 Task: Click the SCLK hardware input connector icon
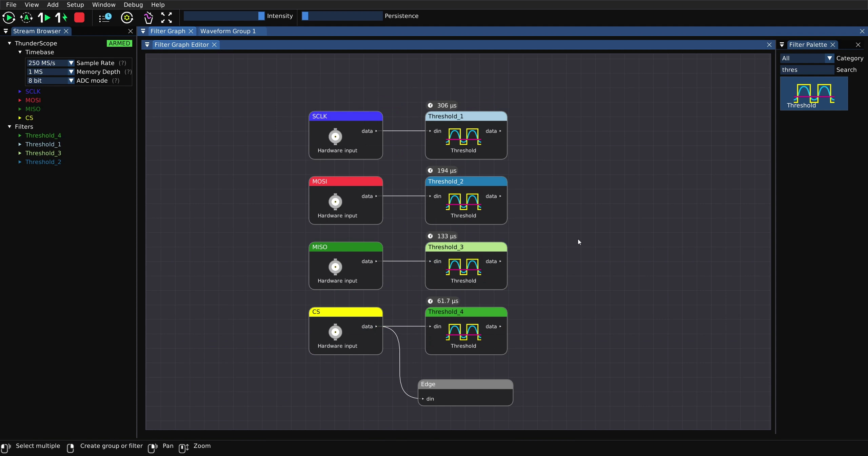[335, 137]
